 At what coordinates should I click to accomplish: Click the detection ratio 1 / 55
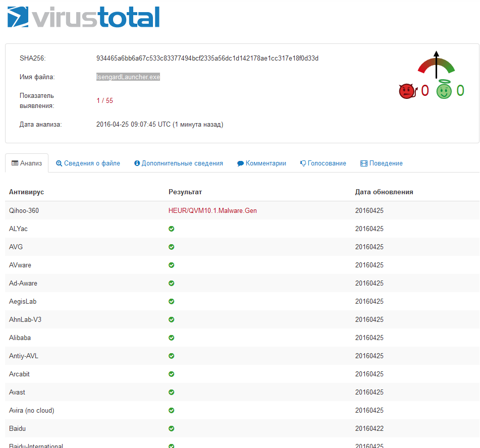coord(104,101)
